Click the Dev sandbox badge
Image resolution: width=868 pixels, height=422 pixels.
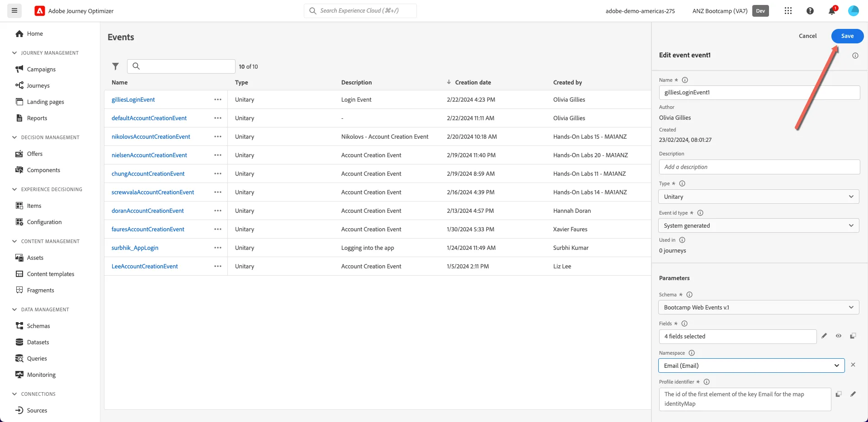pos(760,11)
